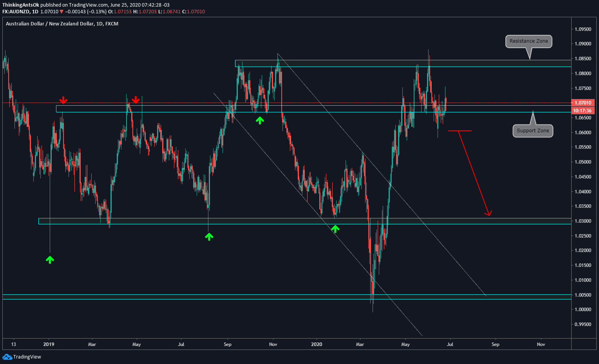
Task: Click the 2019 label on time axis
Action: pos(49,344)
